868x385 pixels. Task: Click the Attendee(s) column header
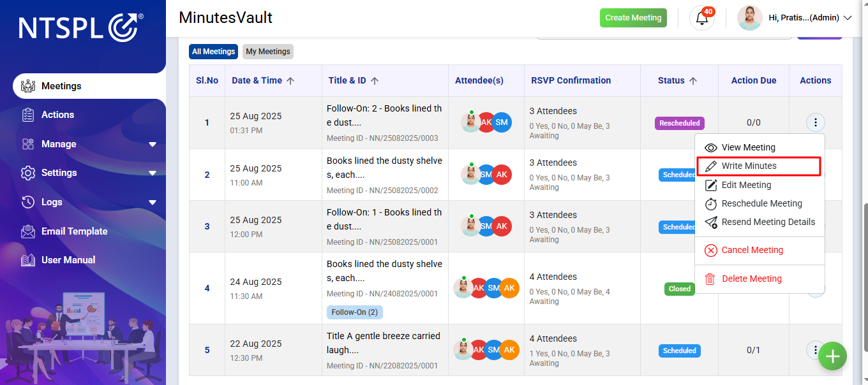point(486,80)
